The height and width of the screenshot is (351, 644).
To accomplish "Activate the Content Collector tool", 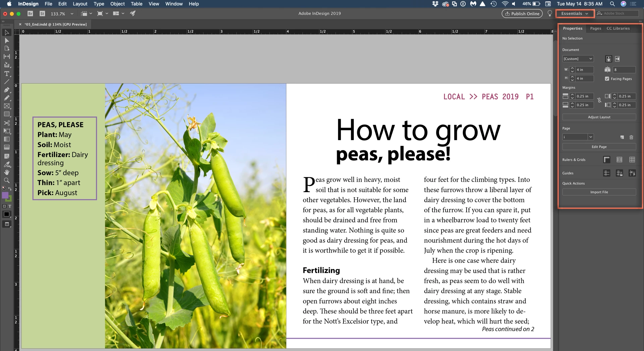I will tap(7, 65).
